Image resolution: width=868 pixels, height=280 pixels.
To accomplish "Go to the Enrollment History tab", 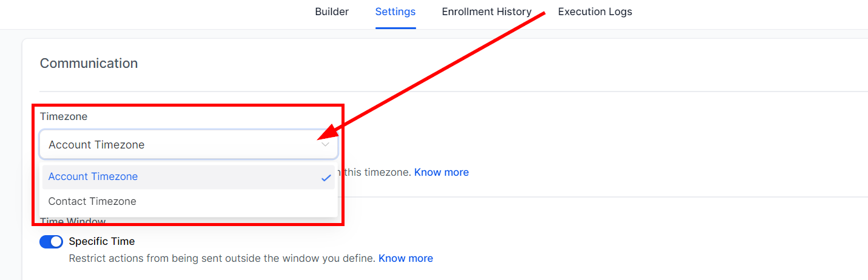I will tap(486, 12).
